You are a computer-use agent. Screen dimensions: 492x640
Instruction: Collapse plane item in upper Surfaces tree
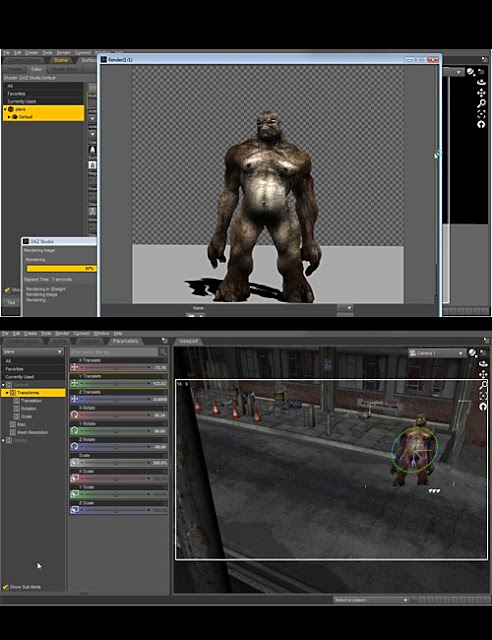(5, 109)
